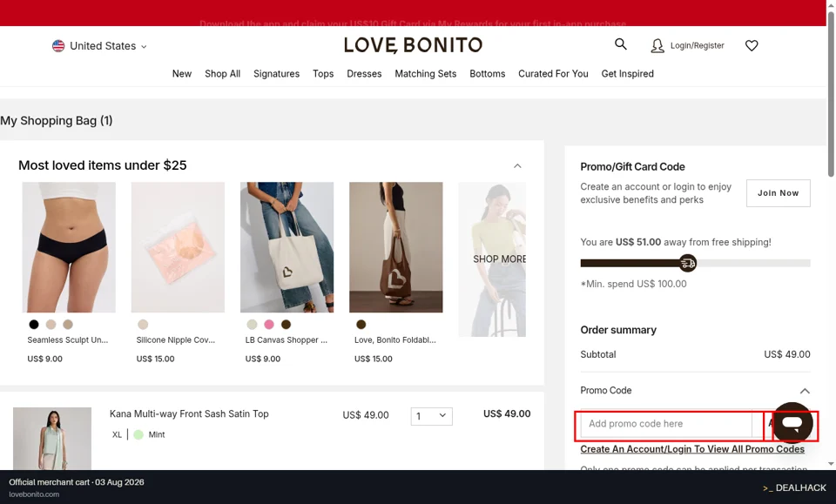Select cream swatch for LB Canvas Shopper
This screenshot has height=504, width=836.
click(x=252, y=325)
